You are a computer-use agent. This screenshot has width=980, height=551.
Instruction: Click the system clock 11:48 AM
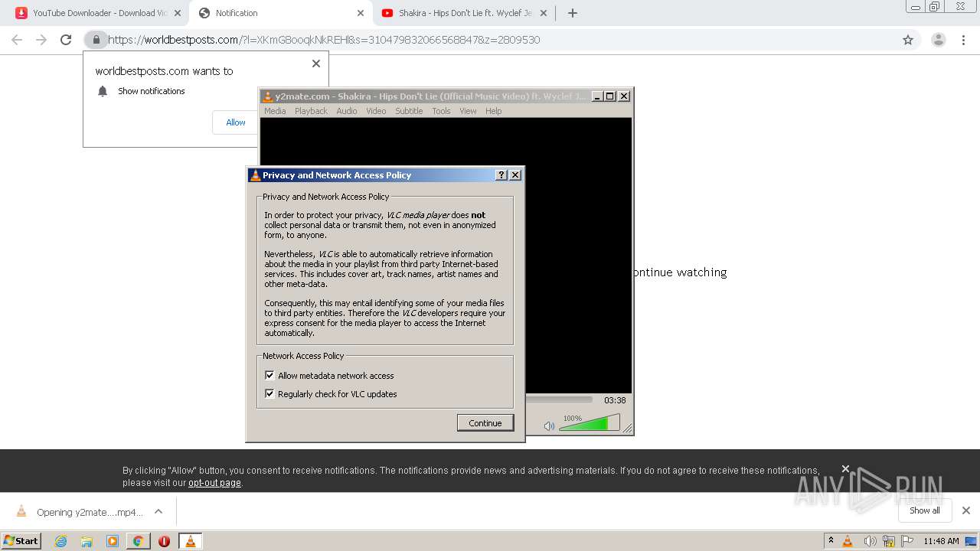941,541
